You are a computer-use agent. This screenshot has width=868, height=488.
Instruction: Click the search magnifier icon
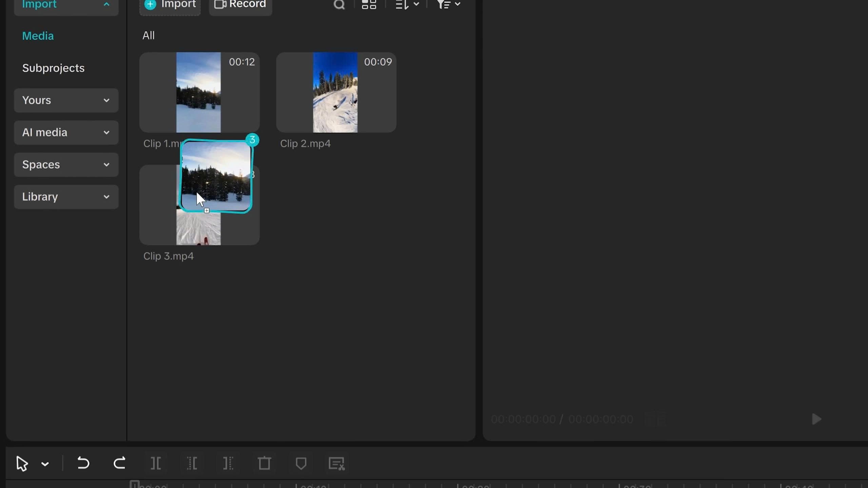(339, 4)
